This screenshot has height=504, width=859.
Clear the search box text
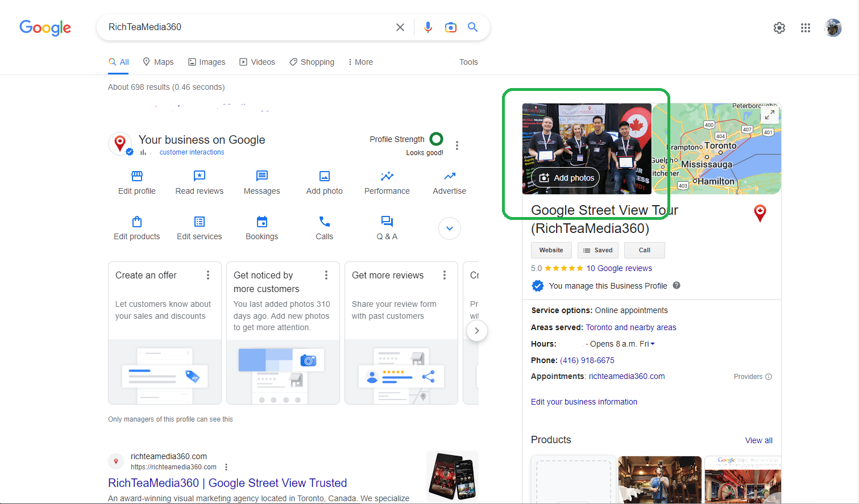pos(400,27)
